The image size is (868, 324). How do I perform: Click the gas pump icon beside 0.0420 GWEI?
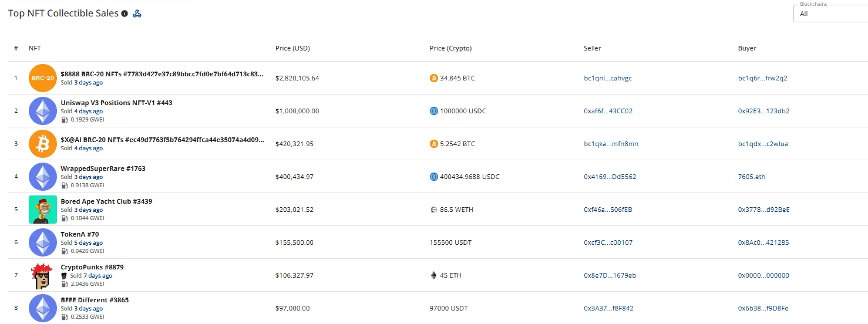[x=64, y=251]
